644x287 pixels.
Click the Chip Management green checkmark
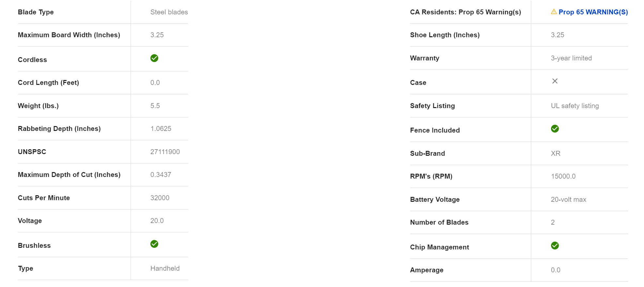tap(555, 246)
